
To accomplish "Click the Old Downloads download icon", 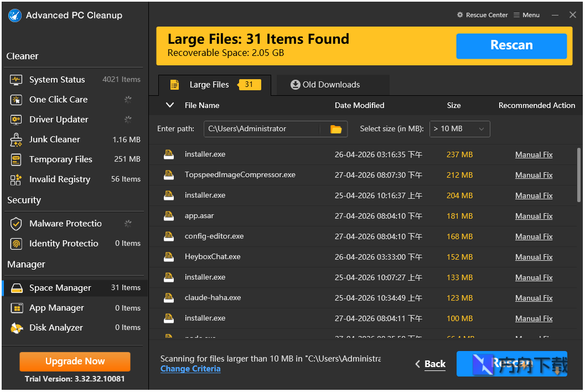I will click(x=296, y=85).
